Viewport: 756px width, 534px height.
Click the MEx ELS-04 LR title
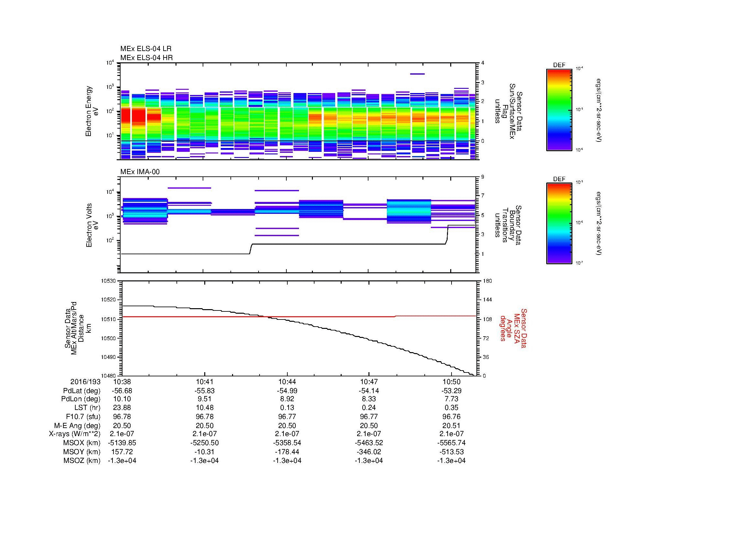146,49
